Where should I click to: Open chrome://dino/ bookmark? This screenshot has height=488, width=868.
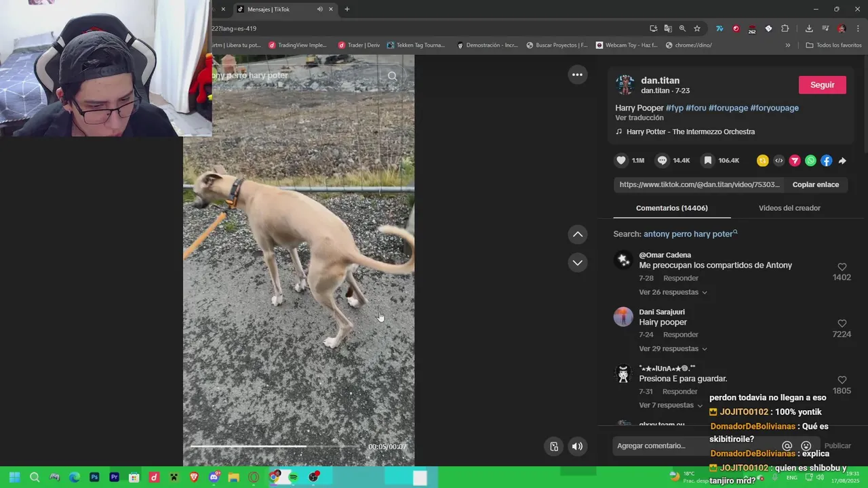689,45
